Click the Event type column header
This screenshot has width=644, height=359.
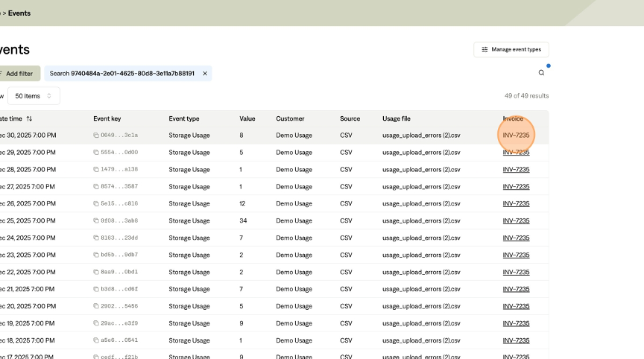point(184,119)
